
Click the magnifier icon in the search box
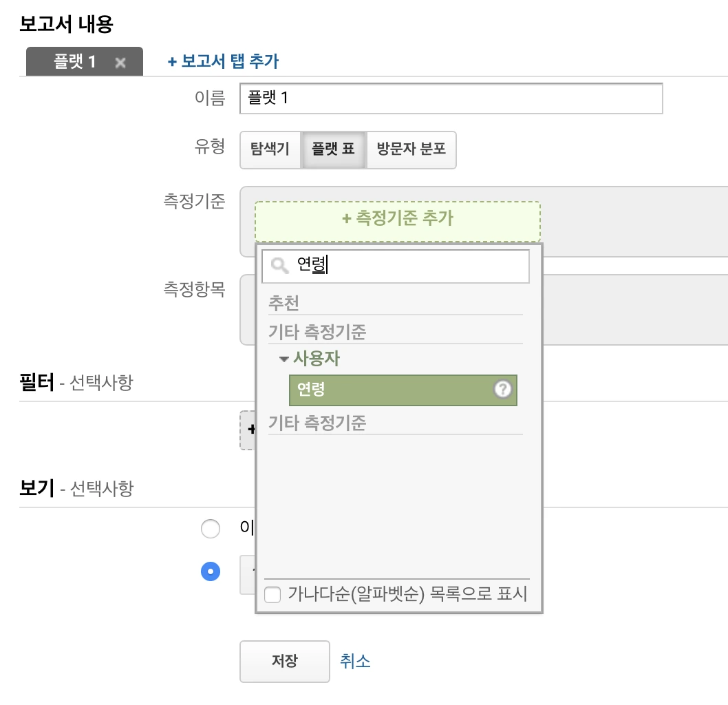tap(279, 266)
